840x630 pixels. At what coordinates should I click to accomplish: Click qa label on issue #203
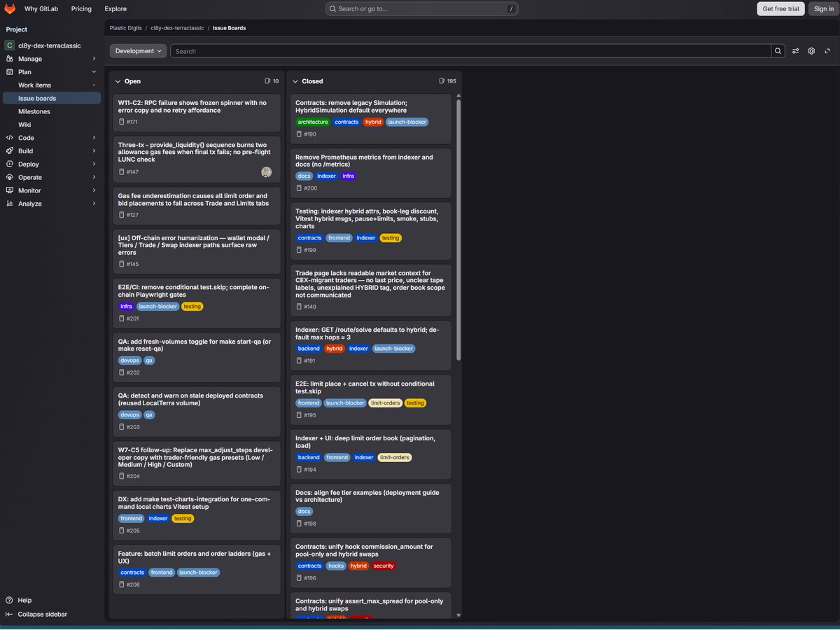(x=149, y=414)
